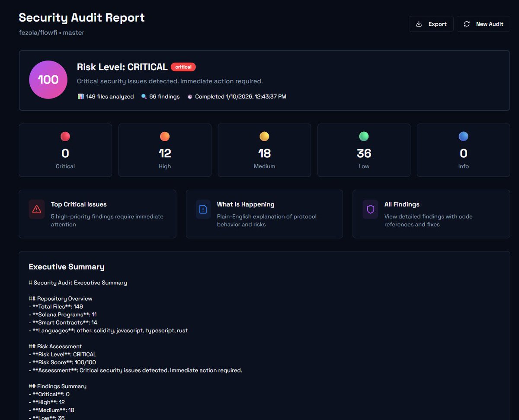Click the Executive Summary heading

pyautogui.click(x=67, y=267)
